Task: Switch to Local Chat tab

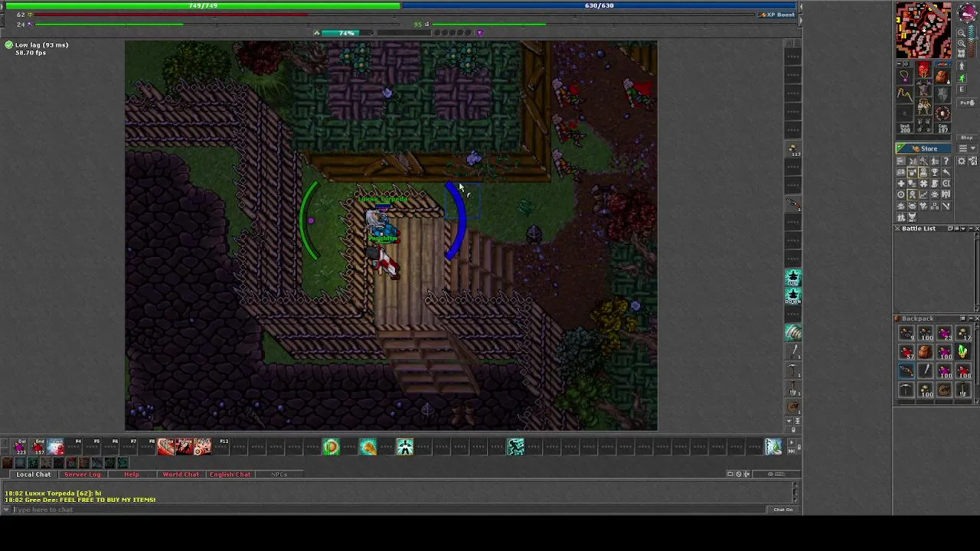Action: coord(34,474)
